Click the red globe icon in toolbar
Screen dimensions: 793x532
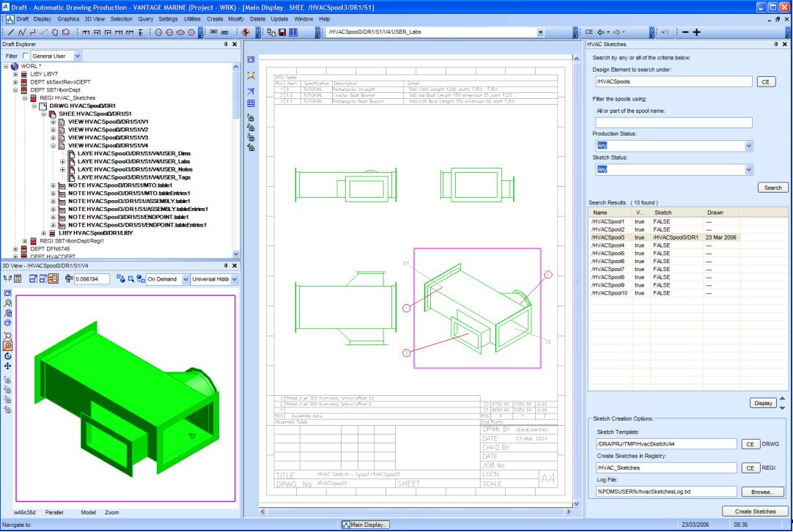click(x=246, y=32)
